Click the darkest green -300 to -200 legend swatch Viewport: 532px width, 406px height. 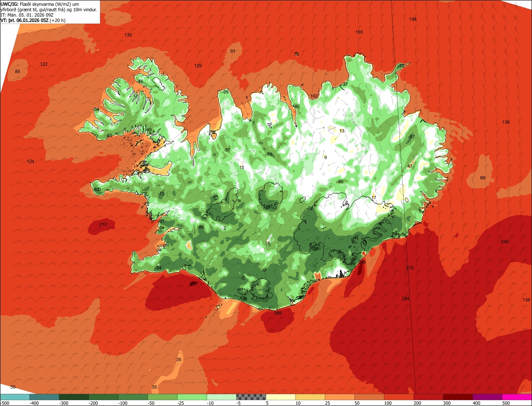coord(74,396)
